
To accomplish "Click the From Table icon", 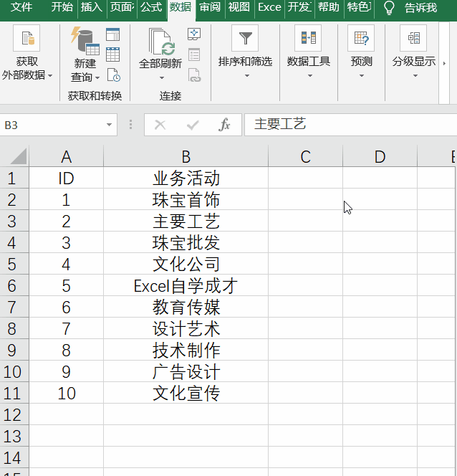I will [112, 54].
